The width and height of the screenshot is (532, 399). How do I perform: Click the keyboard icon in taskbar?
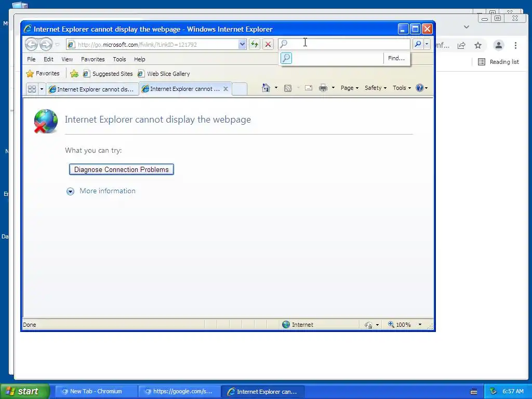tap(474, 392)
